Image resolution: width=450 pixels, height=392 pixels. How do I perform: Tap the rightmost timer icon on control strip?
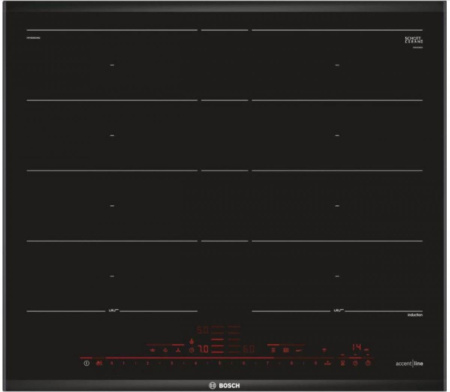click(368, 363)
